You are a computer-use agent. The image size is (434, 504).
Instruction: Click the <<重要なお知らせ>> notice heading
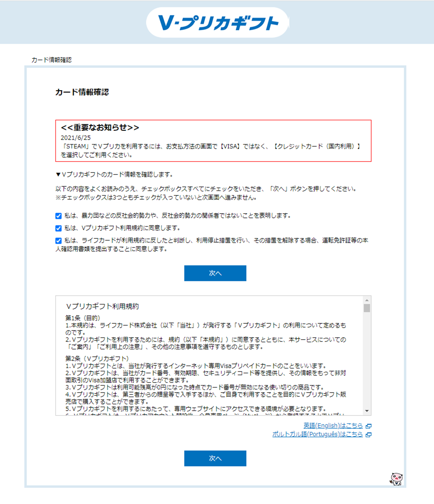[100, 128]
